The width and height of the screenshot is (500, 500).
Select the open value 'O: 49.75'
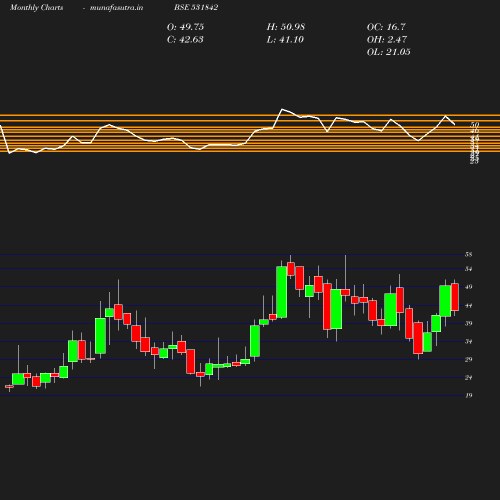pyautogui.click(x=185, y=27)
